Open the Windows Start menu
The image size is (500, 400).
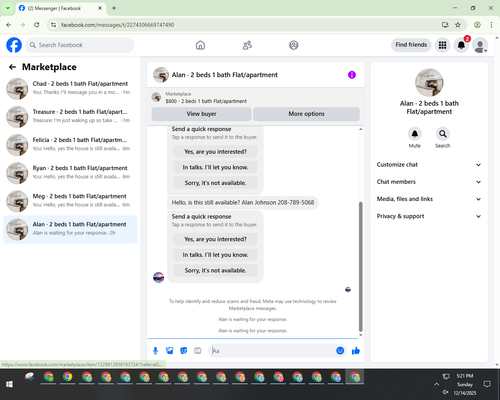pyautogui.click(x=9, y=384)
